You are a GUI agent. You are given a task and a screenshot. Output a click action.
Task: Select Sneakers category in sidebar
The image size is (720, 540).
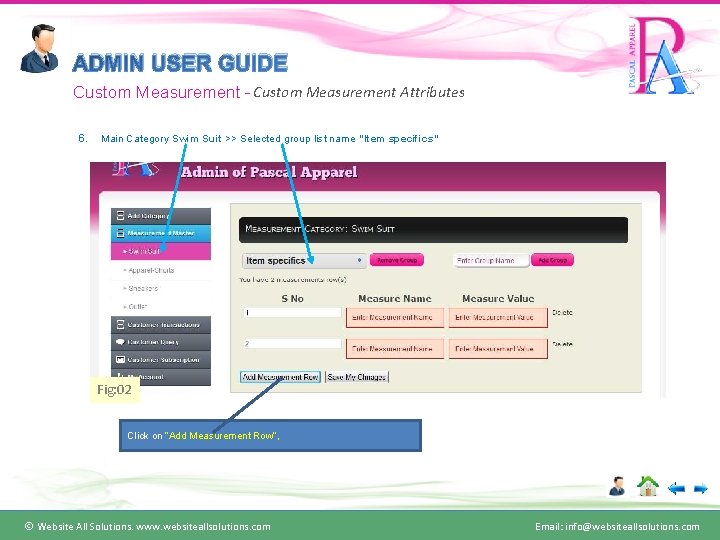[x=161, y=288]
